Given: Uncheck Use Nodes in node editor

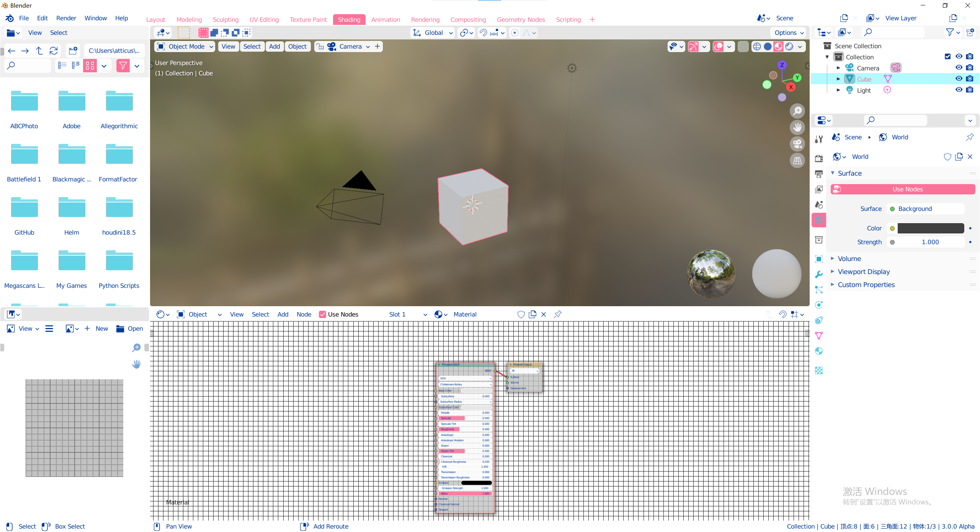Looking at the screenshot, I should [x=322, y=314].
